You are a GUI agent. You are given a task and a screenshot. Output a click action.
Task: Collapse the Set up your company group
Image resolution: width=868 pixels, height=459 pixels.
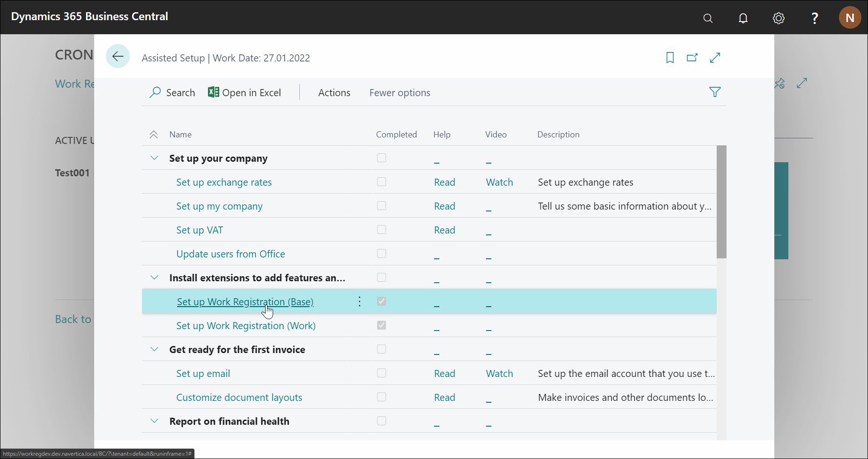[x=154, y=158]
